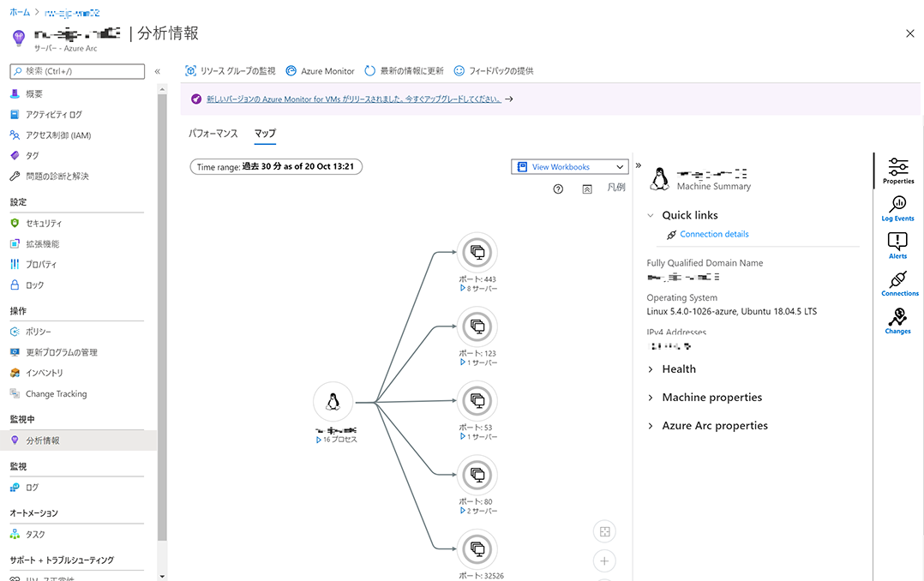Select the Linux machine node on map
Viewport: 924px width, 581px height.
[333, 402]
